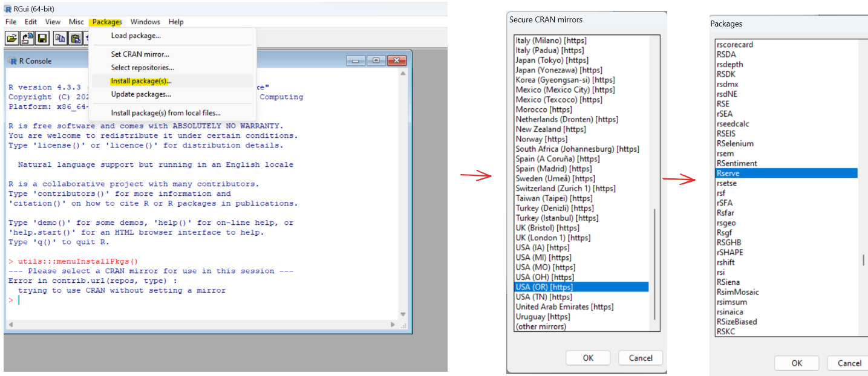Viewport: 868px width, 376px height.
Task: Click the Paste toolbar icon
Action: click(x=75, y=38)
